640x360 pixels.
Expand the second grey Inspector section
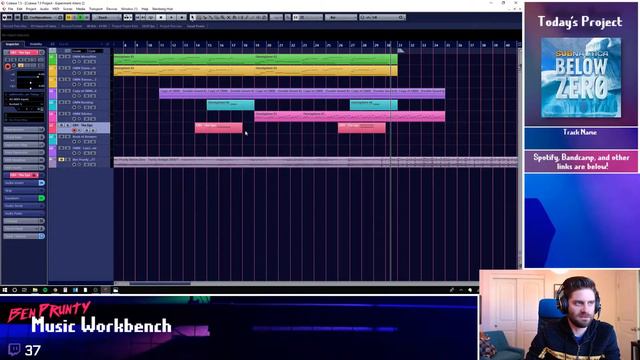pos(24,137)
